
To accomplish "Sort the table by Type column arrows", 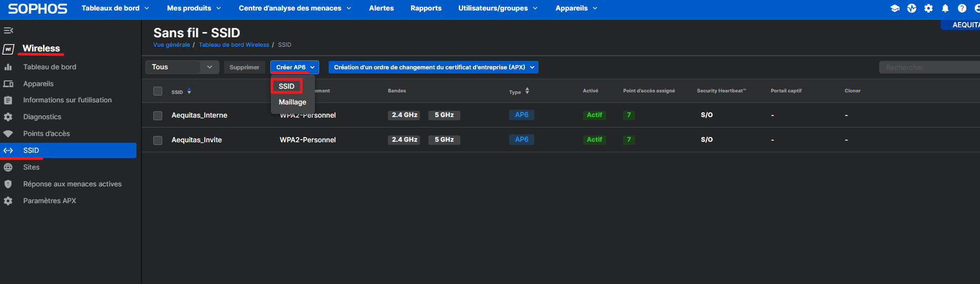I will tap(527, 91).
